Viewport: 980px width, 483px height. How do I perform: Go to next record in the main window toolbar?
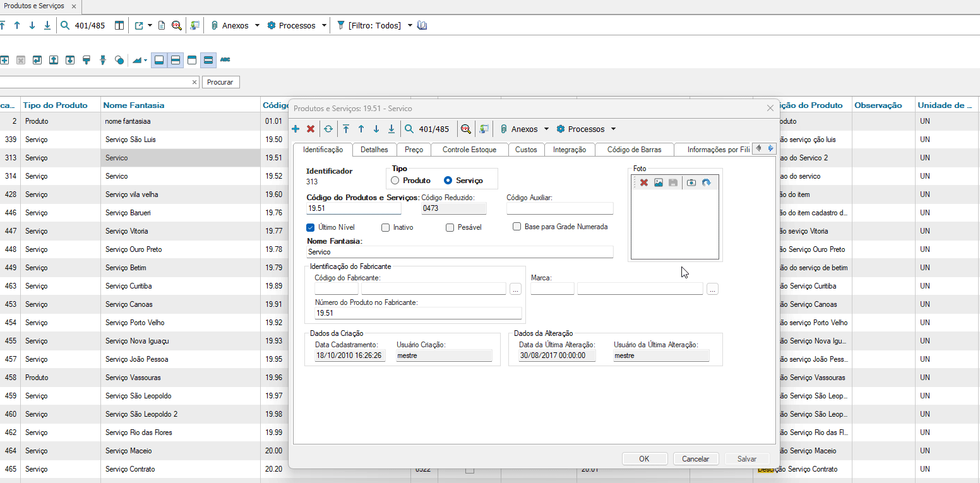[x=32, y=25]
